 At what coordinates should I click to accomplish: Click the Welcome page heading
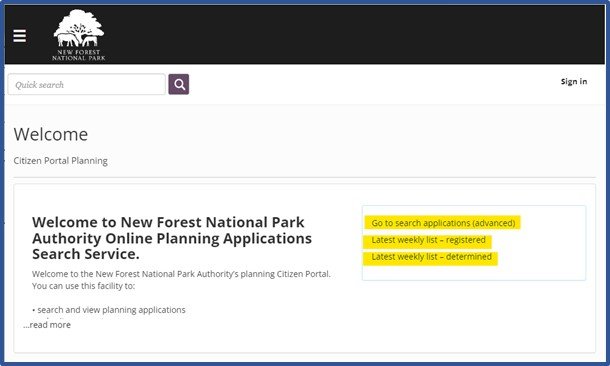[x=51, y=134]
